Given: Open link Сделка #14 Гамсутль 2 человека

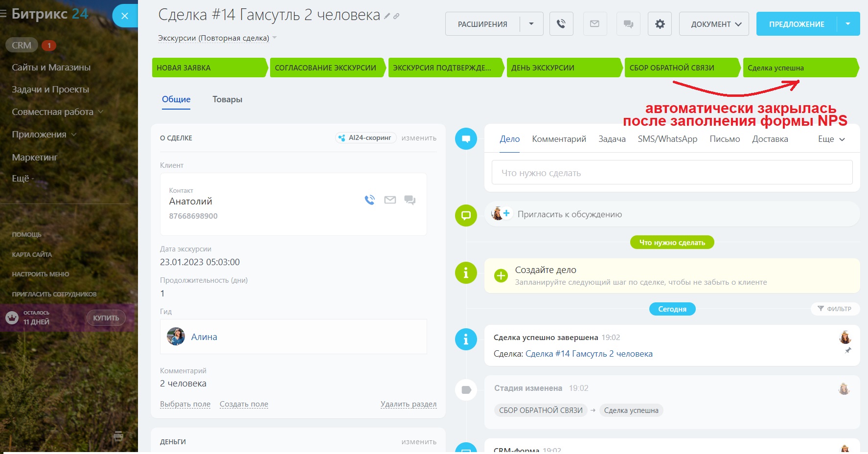Looking at the screenshot, I should pyautogui.click(x=589, y=354).
